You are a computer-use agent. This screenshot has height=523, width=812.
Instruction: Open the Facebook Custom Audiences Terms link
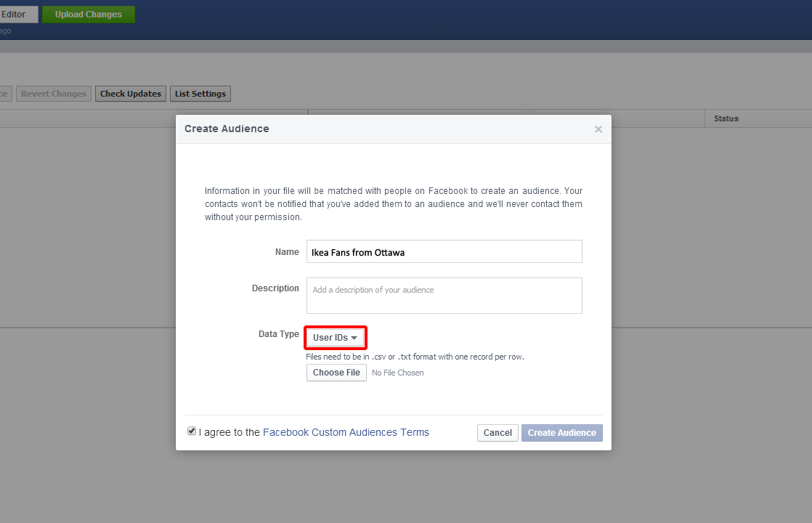(346, 432)
